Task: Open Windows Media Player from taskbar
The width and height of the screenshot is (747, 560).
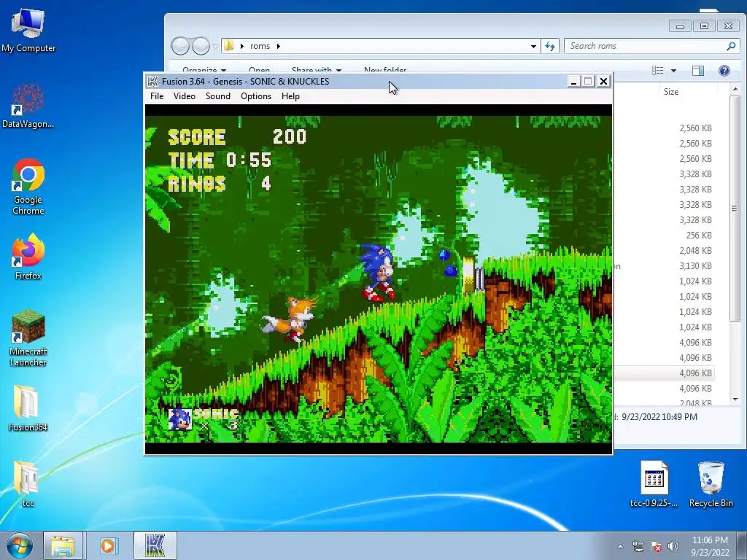Action: click(x=109, y=545)
